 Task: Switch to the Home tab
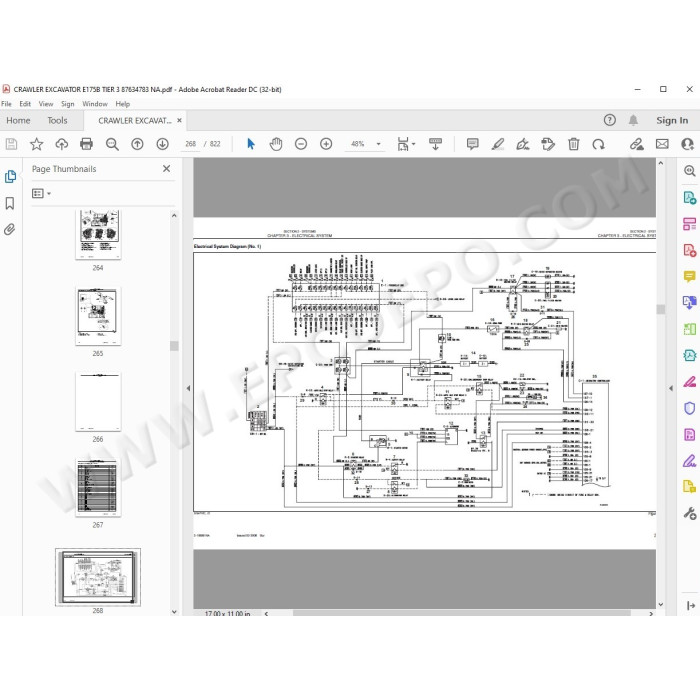(x=18, y=120)
